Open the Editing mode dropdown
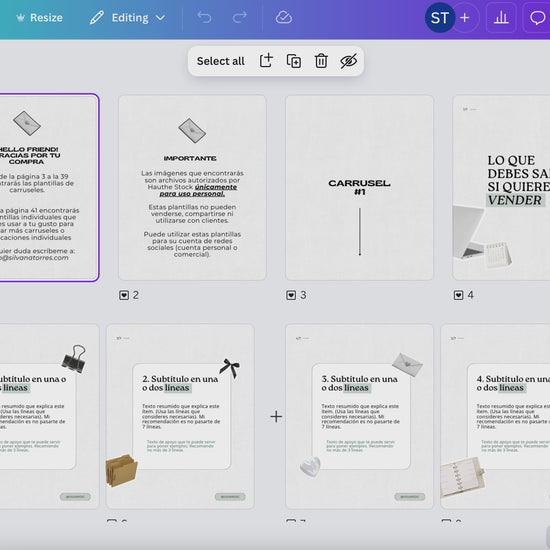 tap(128, 18)
